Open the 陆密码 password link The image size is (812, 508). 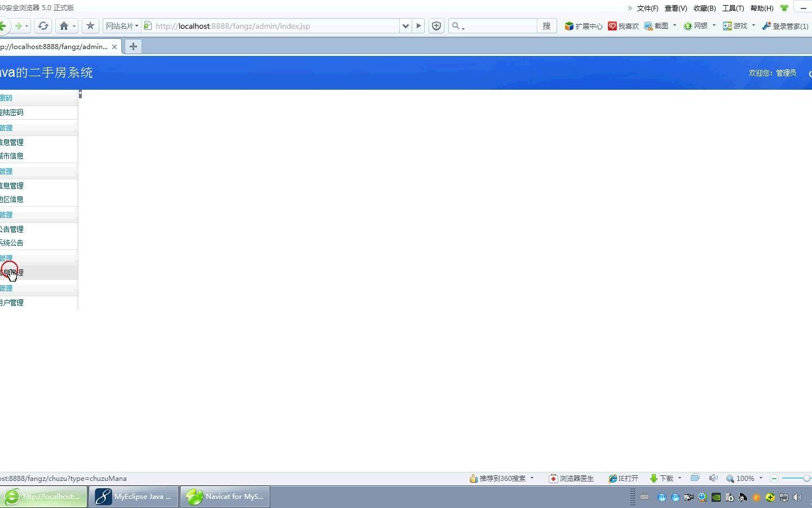tap(12, 112)
